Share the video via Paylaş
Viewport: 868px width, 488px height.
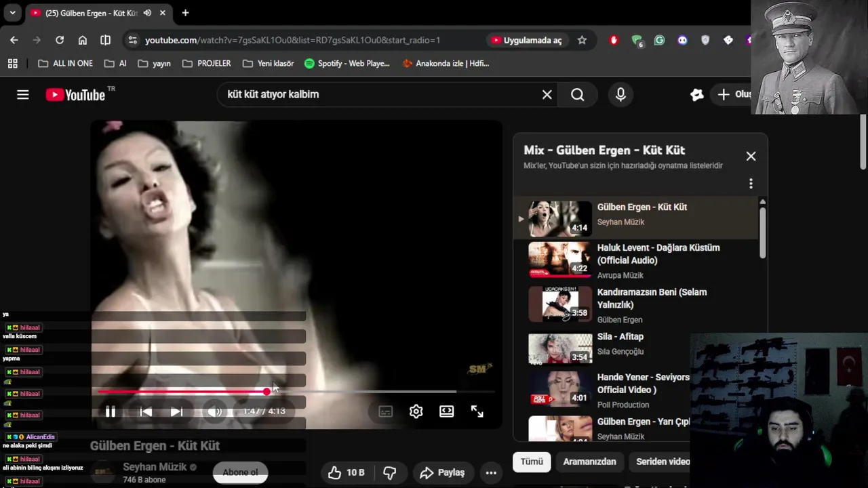[442, 472]
